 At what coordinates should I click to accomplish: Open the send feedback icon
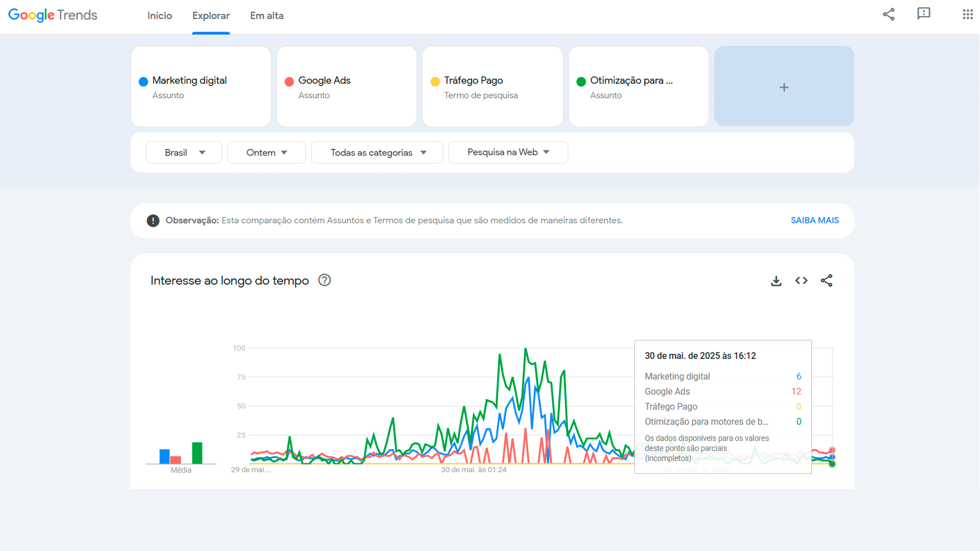coord(924,14)
